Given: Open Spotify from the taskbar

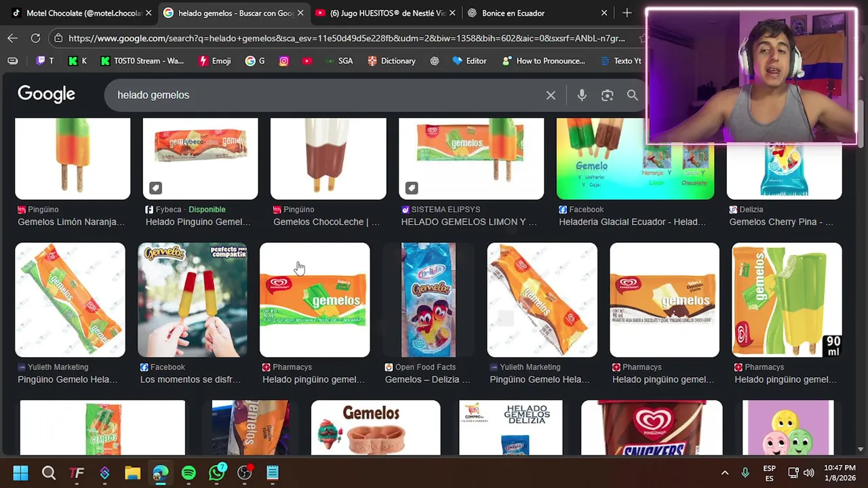Looking at the screenshot, I should point(189,472).
